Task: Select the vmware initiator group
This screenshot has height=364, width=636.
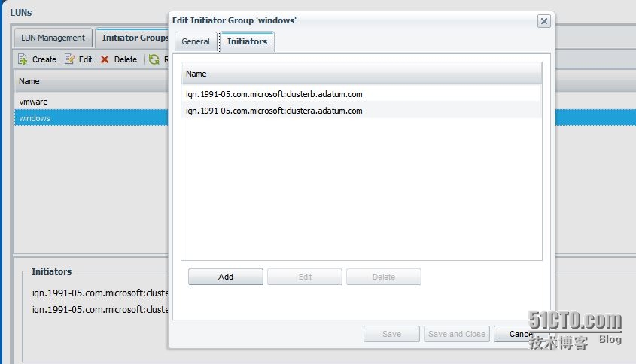Action: pyautogui.click(x=91, y=102)
